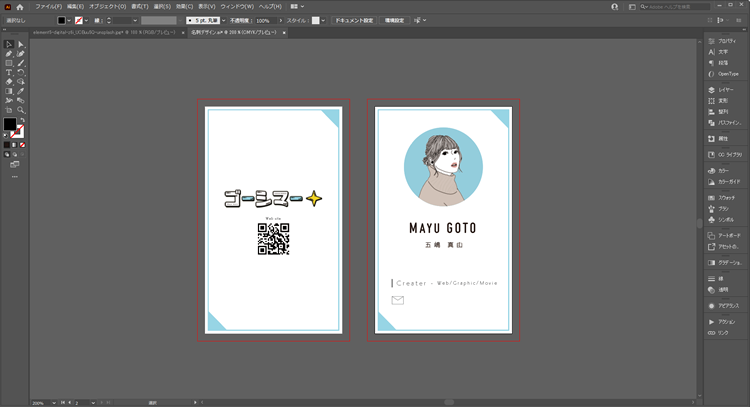Open the レイヤー (Layers) panel
The width and height of the screenshot is (750, 407).
click(x=725, y=89)
